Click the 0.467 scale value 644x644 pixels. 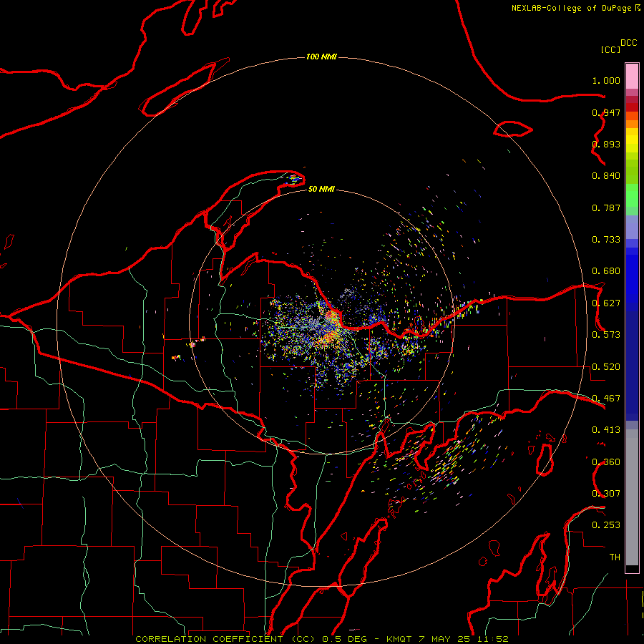[x=606, y=399]
